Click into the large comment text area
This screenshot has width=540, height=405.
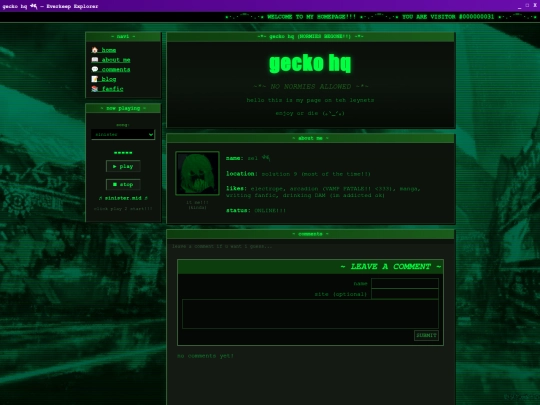point(310,314)
